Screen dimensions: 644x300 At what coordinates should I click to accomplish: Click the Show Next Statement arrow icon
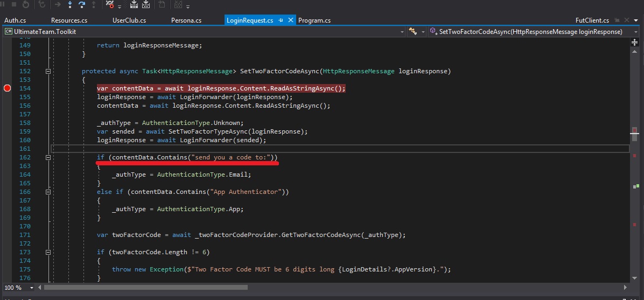58,4
